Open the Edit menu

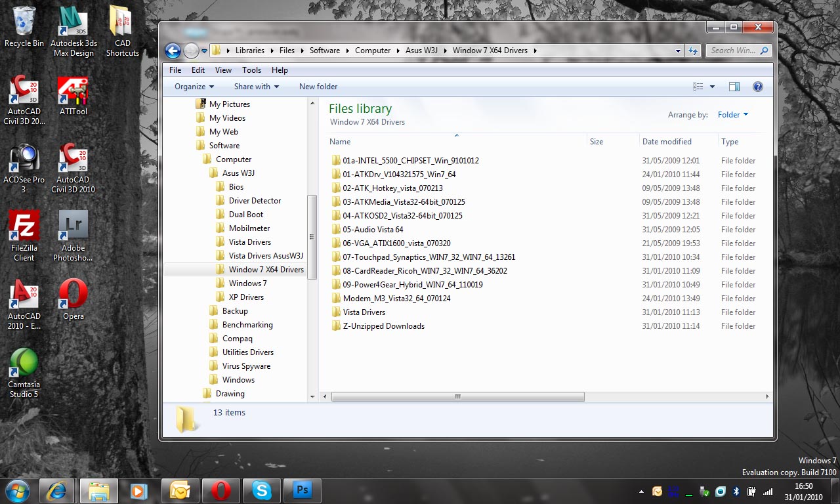(198, 70)
